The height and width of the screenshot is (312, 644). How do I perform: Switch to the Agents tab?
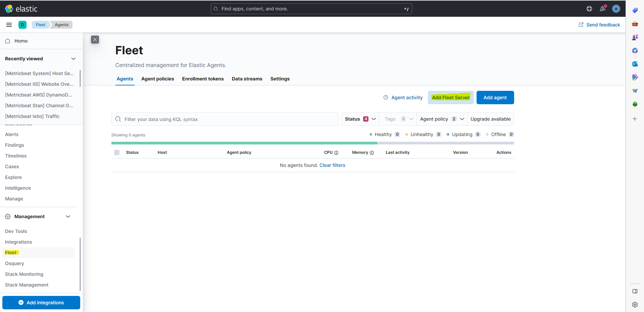click(x=125, y=79)
